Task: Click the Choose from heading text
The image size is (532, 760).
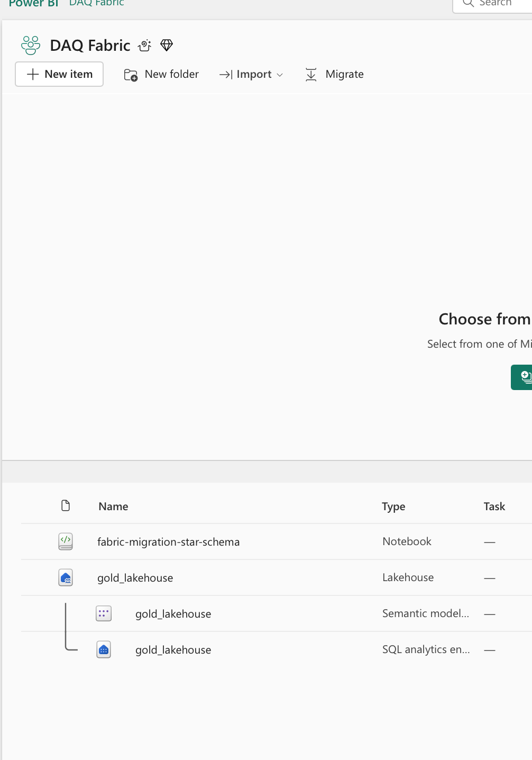Action: coord(484,319)
